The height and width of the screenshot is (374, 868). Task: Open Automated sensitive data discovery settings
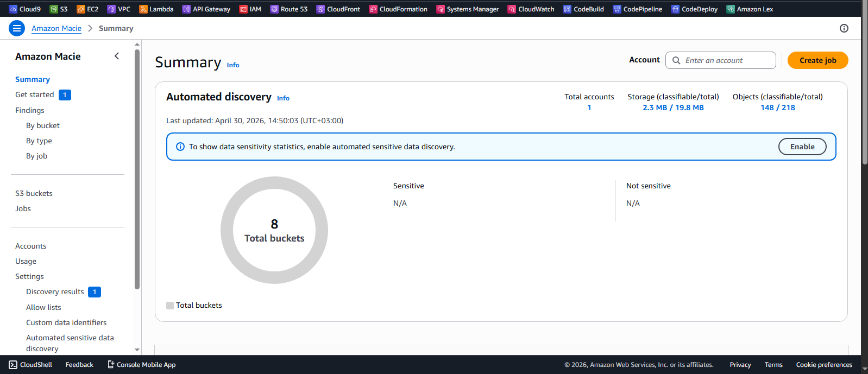point(70,343)
